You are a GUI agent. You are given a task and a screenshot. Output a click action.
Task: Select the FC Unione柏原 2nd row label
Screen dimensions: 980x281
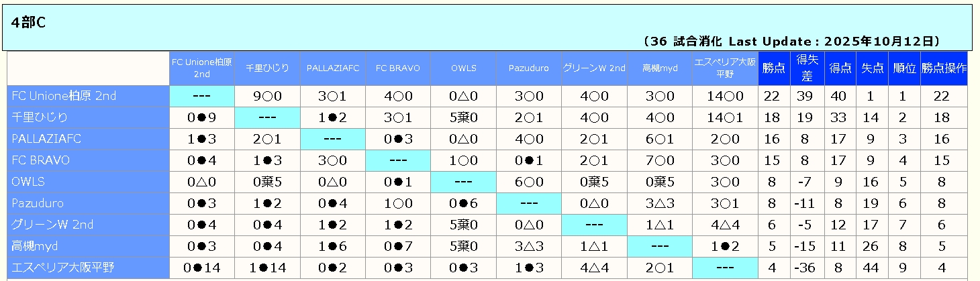pos(64,96)
